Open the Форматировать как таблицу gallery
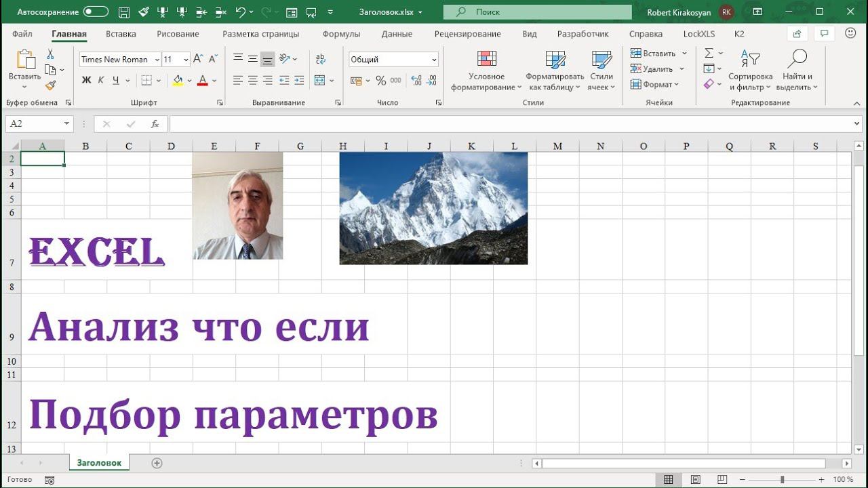The image size is (868, 488). click(555, 70)
